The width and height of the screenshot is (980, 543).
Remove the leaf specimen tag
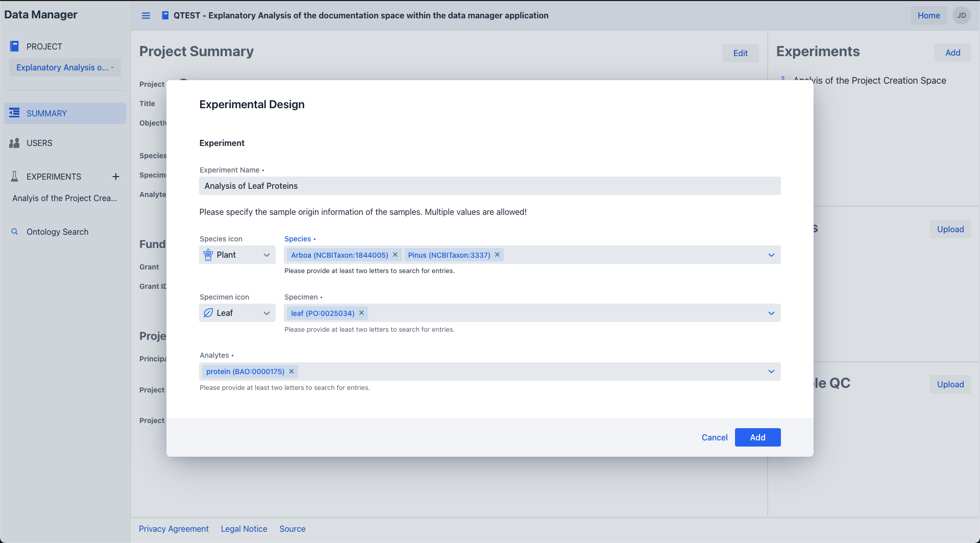(361, 313)
